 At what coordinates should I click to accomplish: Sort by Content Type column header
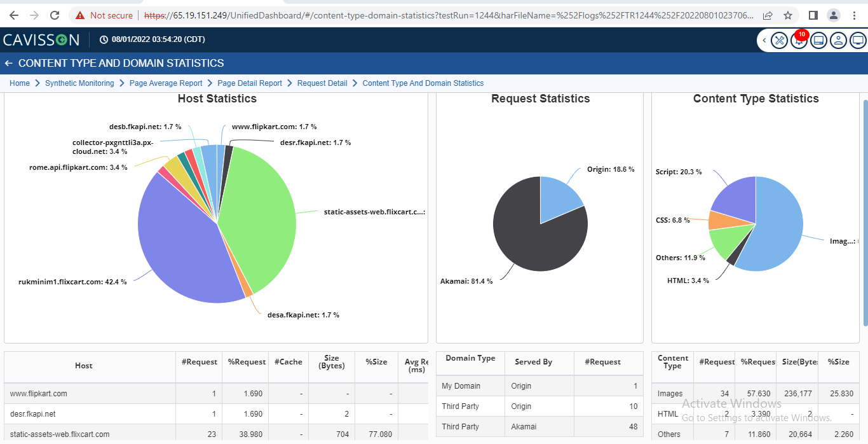(673, 362)
